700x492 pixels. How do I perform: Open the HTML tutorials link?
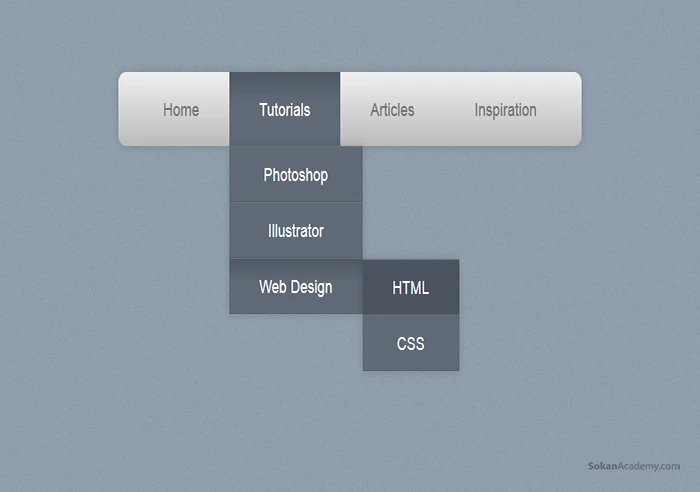tap(410, 288)
